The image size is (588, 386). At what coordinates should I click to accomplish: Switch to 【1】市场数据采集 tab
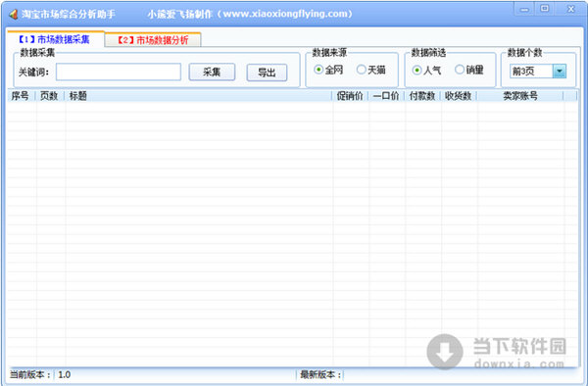pyautogui.click(x=56, y=39)
